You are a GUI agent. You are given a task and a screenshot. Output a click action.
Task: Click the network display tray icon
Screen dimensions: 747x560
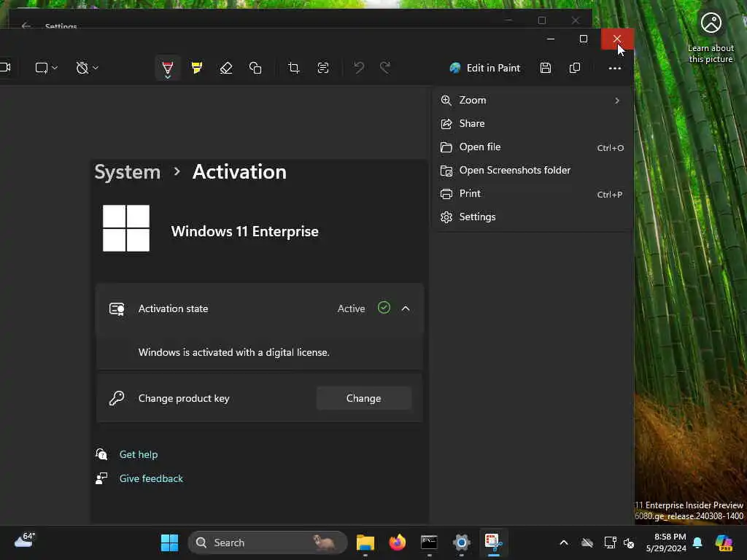610,542
